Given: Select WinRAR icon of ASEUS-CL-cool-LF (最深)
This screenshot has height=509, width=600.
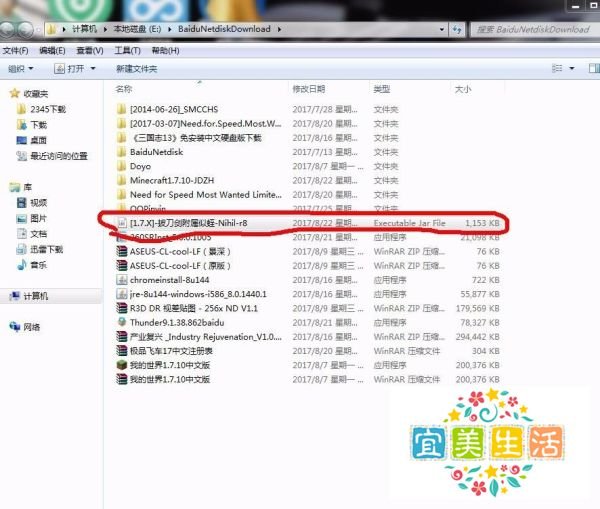Looking at the screenshot, I should [x=122, y=251].
